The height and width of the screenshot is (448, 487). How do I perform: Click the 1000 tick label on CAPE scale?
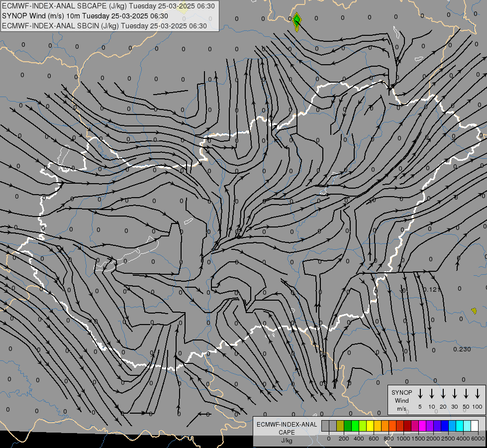403,439
